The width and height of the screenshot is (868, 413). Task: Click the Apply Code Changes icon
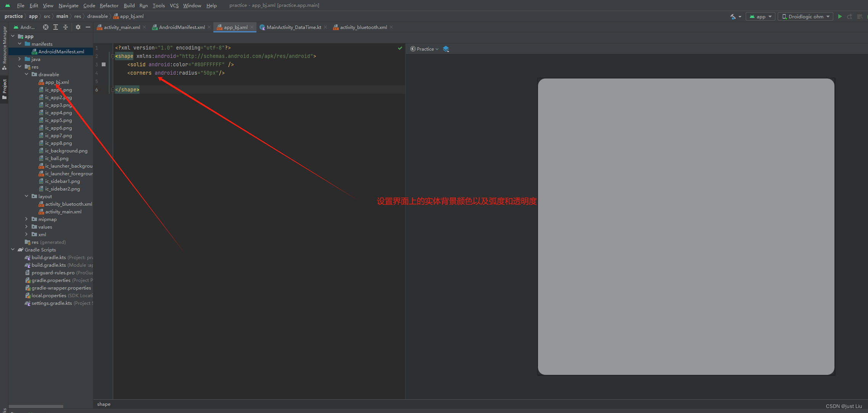click(x=860, y=16)
